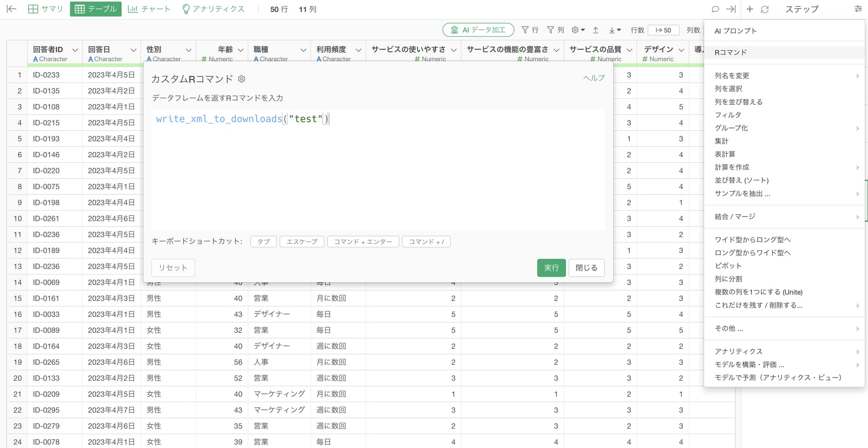Open the ヘルプ link in dialog
Screen dimensions: 868x448
tap(594, 78)
